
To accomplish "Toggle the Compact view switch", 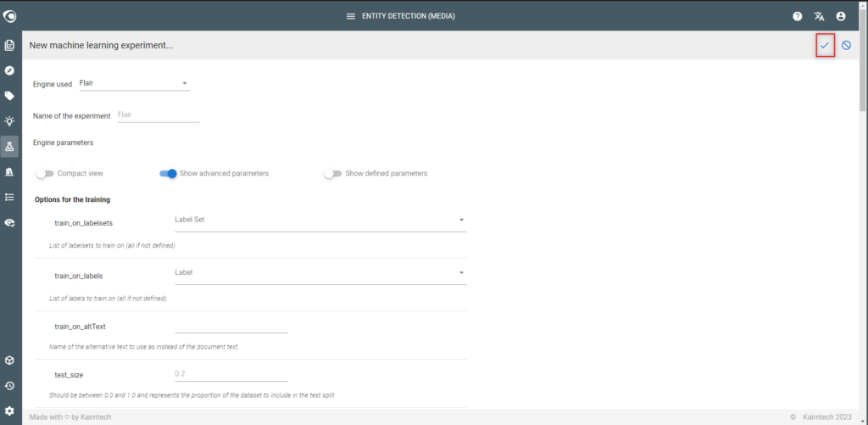I will [45, 173].
